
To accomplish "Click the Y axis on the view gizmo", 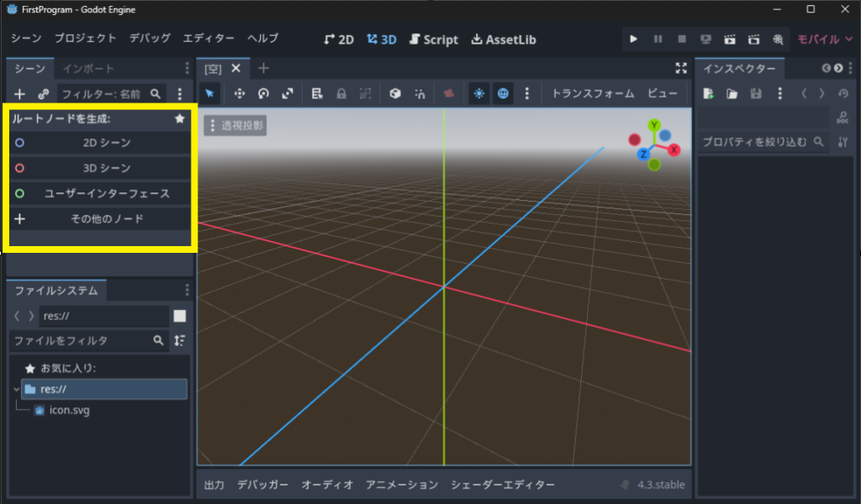I will pos(653,125).
